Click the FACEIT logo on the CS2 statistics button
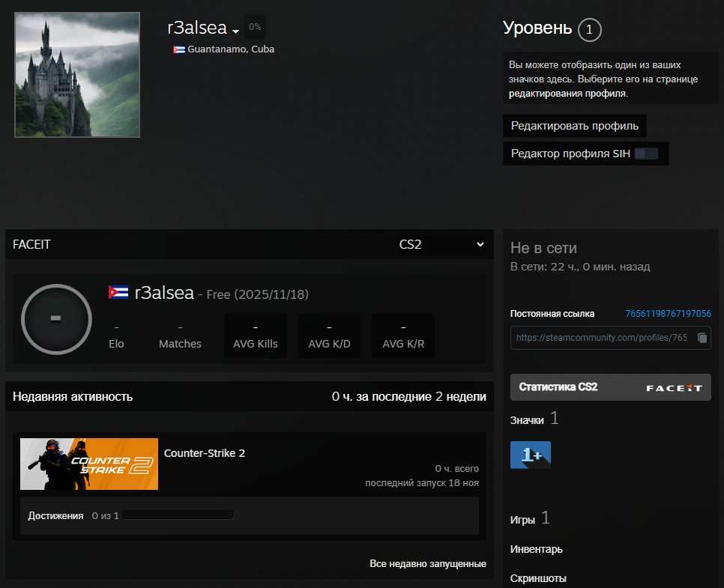The image size is (724, 588). tap(674, 388)
